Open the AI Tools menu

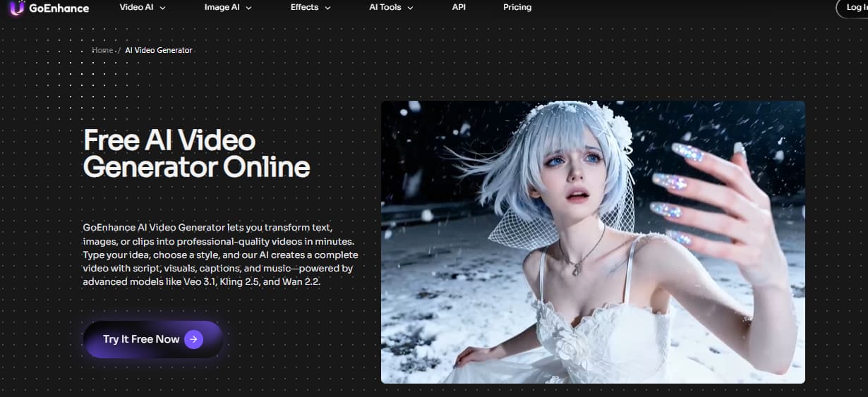385,7
